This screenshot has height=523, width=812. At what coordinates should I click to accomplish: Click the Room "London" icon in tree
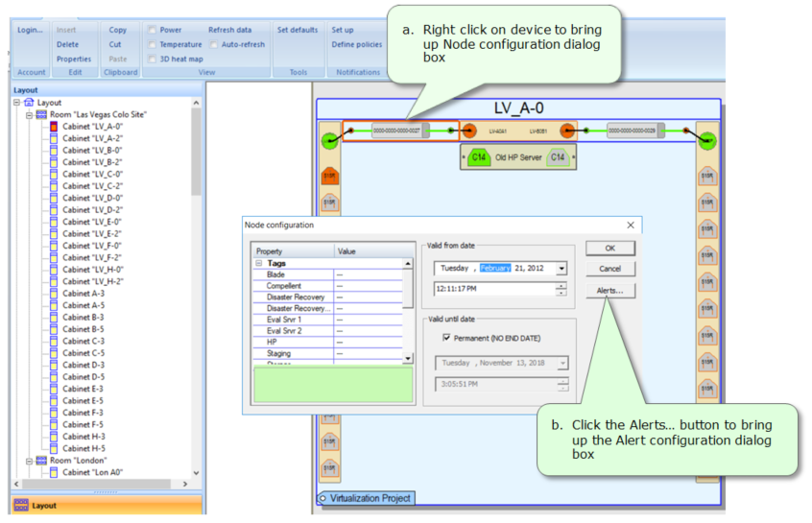41,461
